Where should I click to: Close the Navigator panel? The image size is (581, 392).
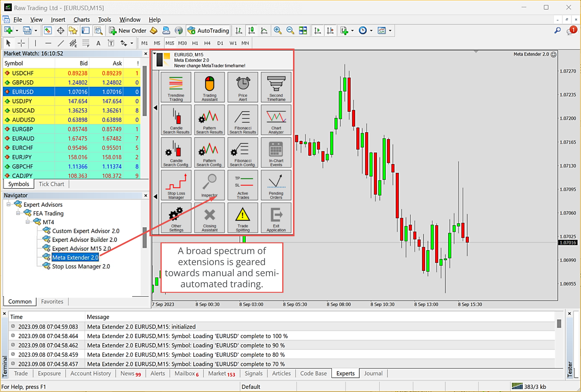146,195
